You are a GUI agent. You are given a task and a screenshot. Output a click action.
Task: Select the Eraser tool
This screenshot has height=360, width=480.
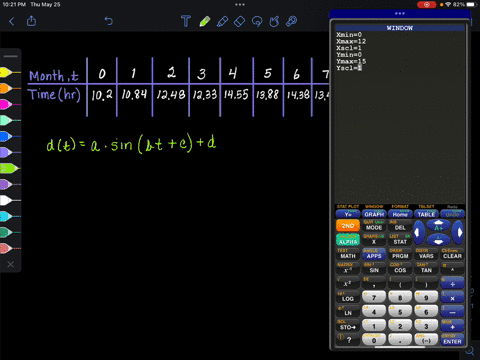pyautogui.click(x=239, y=22)
